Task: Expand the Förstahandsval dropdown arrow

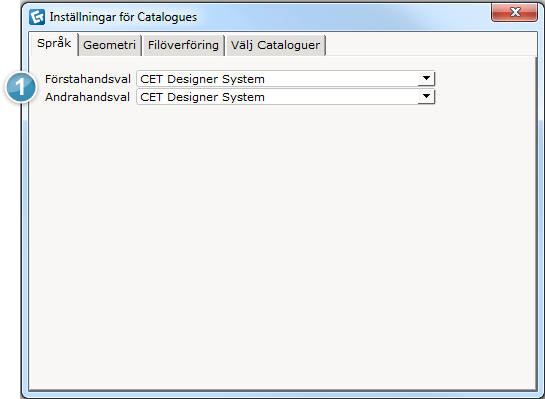Action: click(x=426, y=79)
